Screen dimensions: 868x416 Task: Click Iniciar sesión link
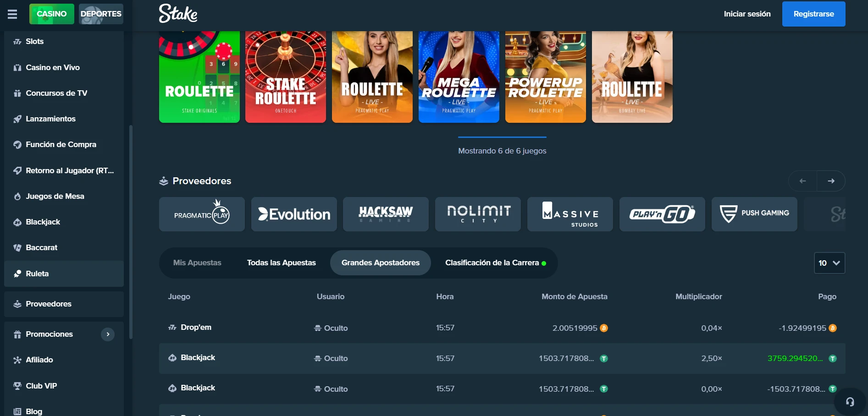pyautogui.click(x=747, y=14)
